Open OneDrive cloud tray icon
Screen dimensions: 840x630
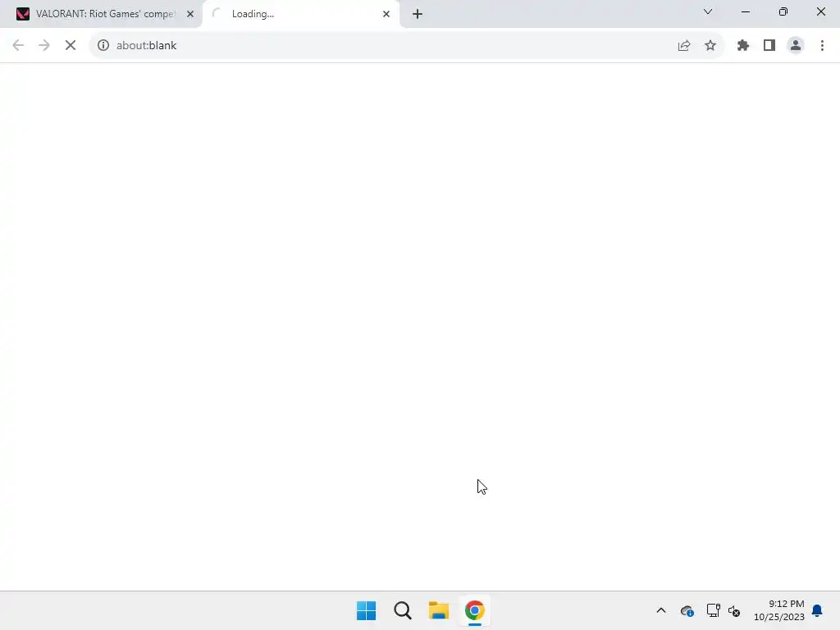pyautogui.click(x=687, y=610)
